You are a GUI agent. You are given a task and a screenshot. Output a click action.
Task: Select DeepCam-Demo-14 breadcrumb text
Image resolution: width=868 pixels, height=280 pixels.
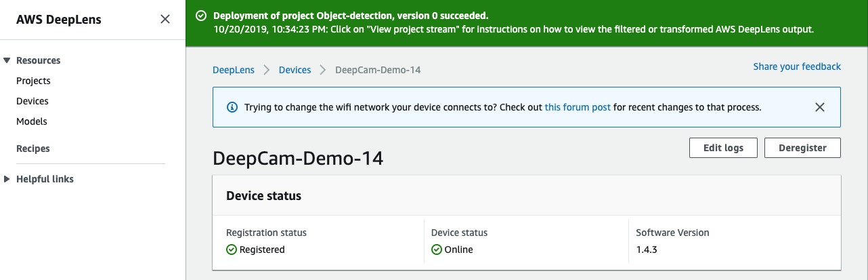tap(378, 70)
